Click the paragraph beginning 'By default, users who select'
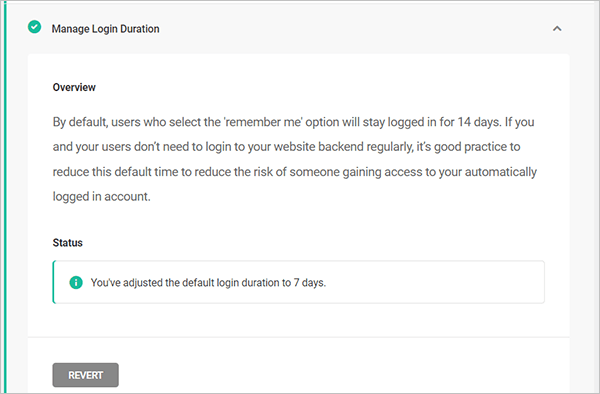The height and width of the screenshot is (394, 600). pos(295,159)
